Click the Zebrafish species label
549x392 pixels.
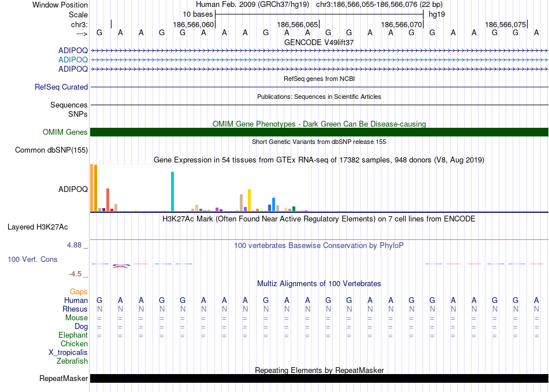coord(72,361)
